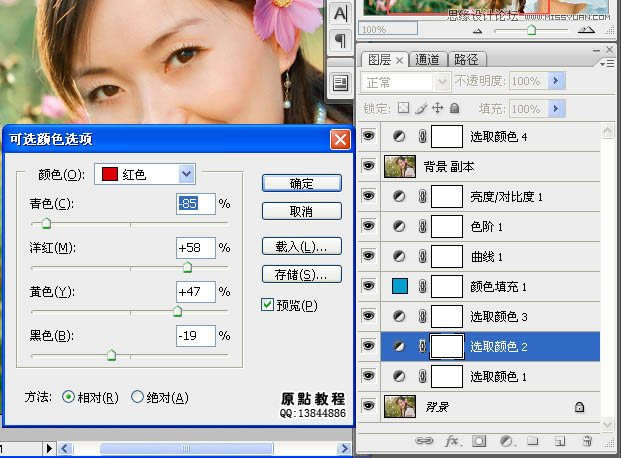Hide the 曲线 1 layer
This screenshot has height=458, width=621.
368,258
